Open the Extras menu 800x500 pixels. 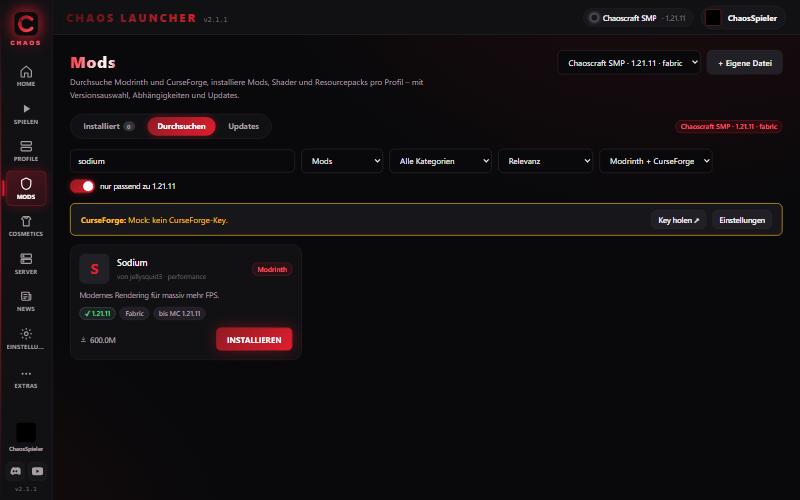coord(26,379)
